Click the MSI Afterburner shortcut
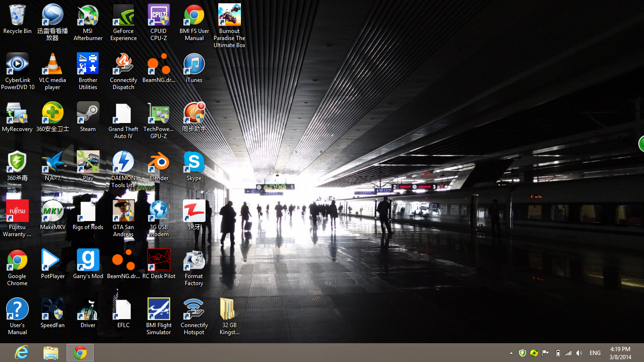 (x=88, y=16)
